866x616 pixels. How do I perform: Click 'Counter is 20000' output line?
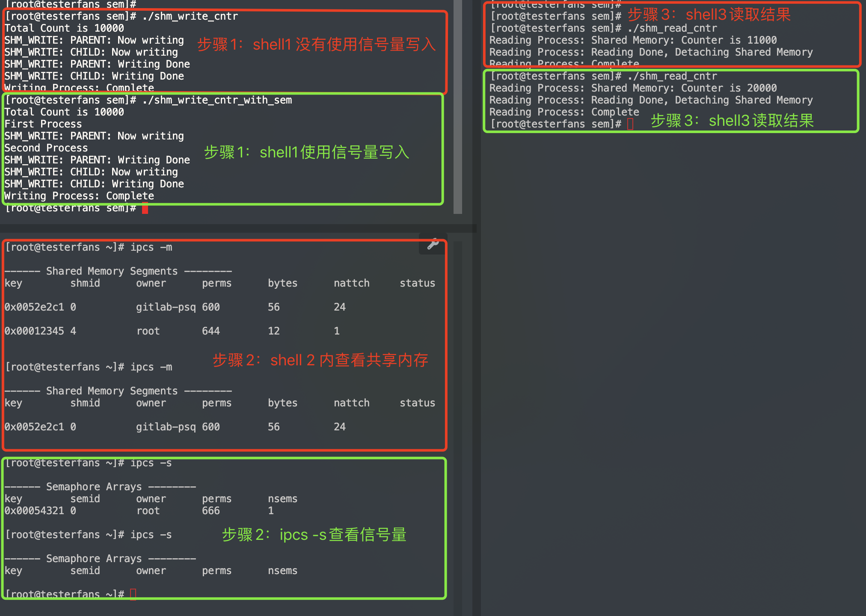[x=633, y=88]
